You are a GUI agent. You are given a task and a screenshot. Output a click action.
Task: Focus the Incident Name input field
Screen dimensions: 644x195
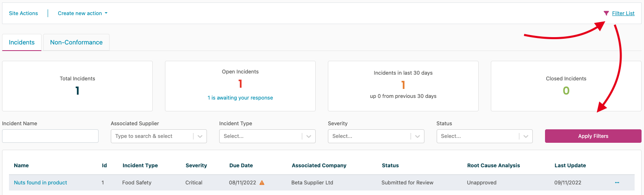pos(50,136)
